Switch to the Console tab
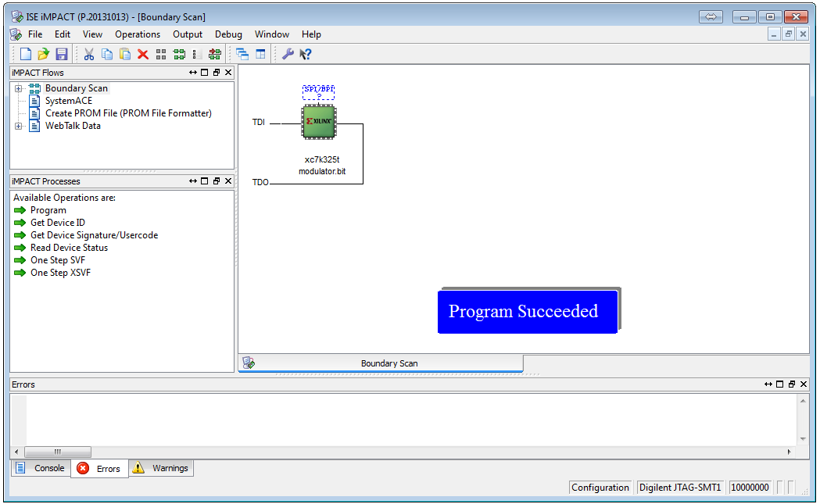Viewport: 820px width, 504px height. tap(41, 468)
